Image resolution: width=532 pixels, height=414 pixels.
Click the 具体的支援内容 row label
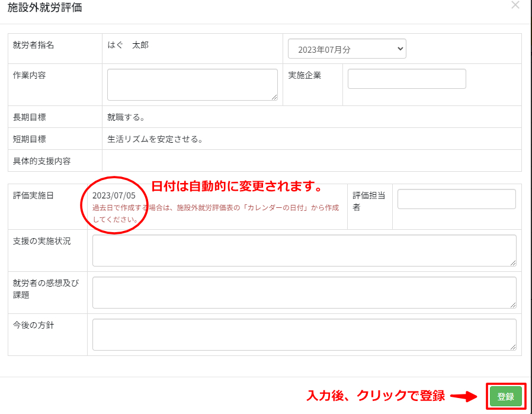(x=41, y=161)
